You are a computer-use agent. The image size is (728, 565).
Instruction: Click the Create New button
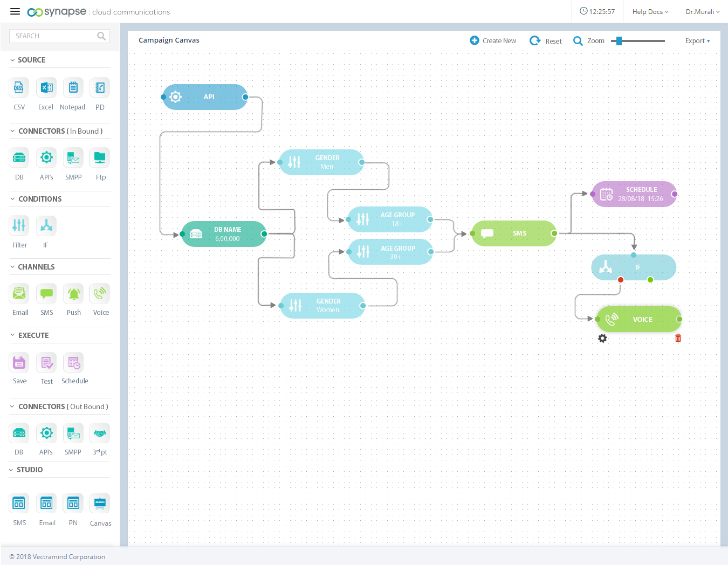click(x=493, y=41)
